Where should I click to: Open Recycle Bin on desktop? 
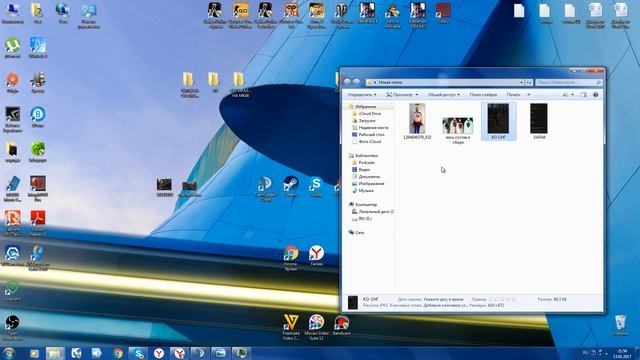click(620, 325)
